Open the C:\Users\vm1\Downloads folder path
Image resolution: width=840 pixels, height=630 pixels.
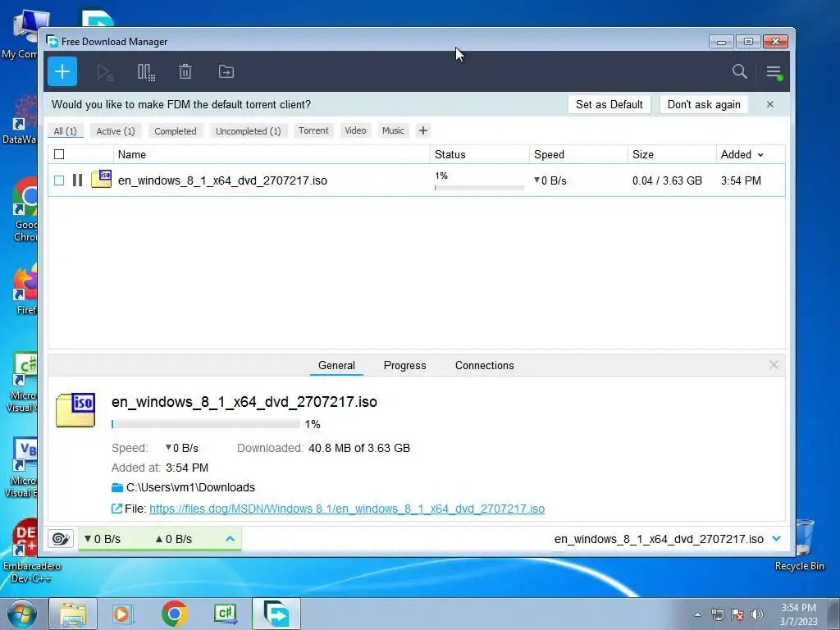pos(190,487)
